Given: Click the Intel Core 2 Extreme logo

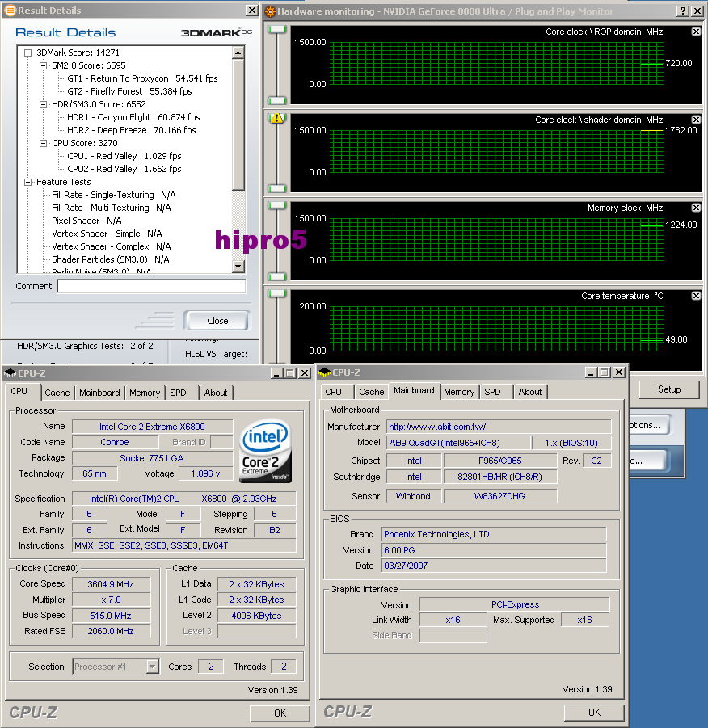Looking at the screenshot, I should (265, 449).
